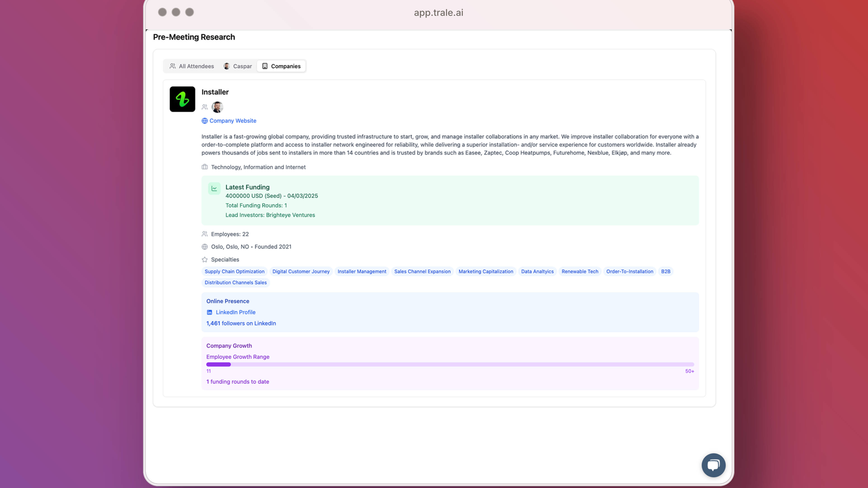
Task: Click the third window control dot
Action: [190, 12]
